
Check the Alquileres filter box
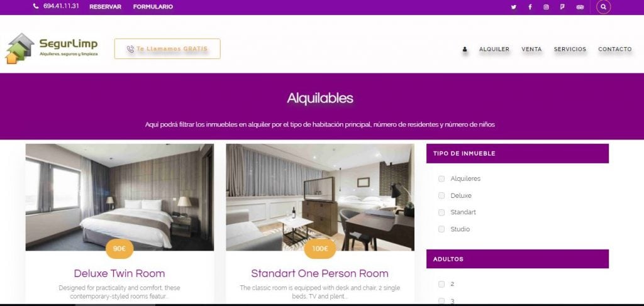pyautogui.click(x=441, y=179)
